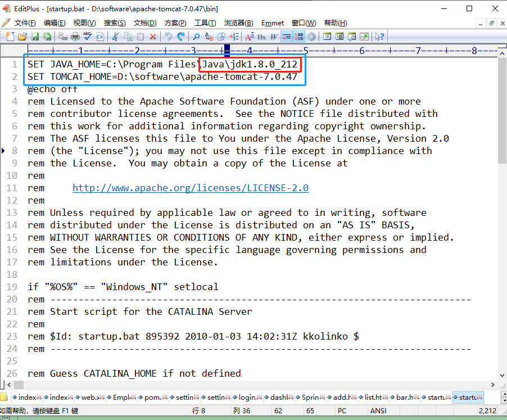Open the Replace tool icon
The image size is (507, 420).
tap(209, 37)
